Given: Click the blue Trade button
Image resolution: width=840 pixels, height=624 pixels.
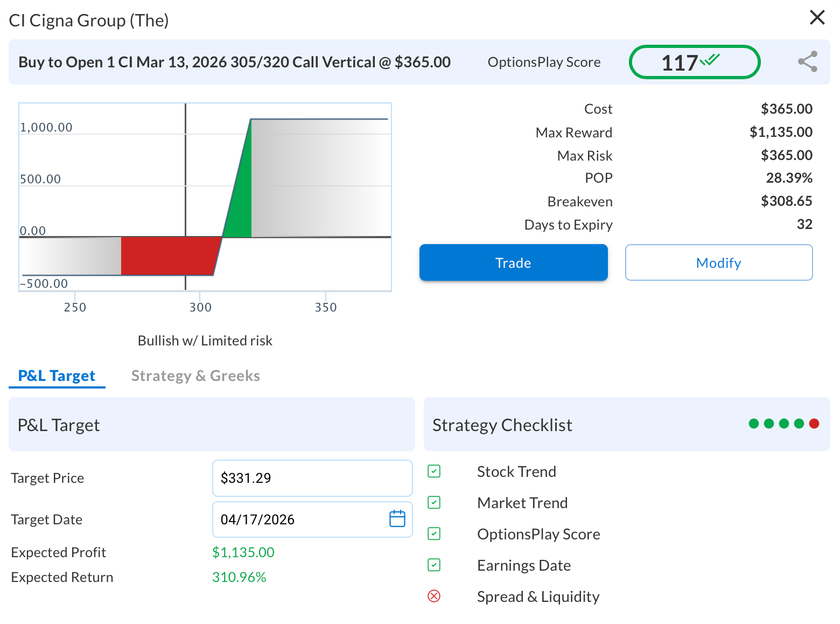Looking at the screenshot, I should coord(513,262).
